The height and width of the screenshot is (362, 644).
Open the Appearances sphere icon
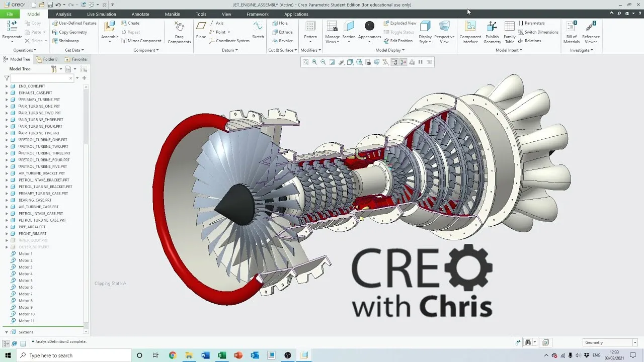click(369, 26)
